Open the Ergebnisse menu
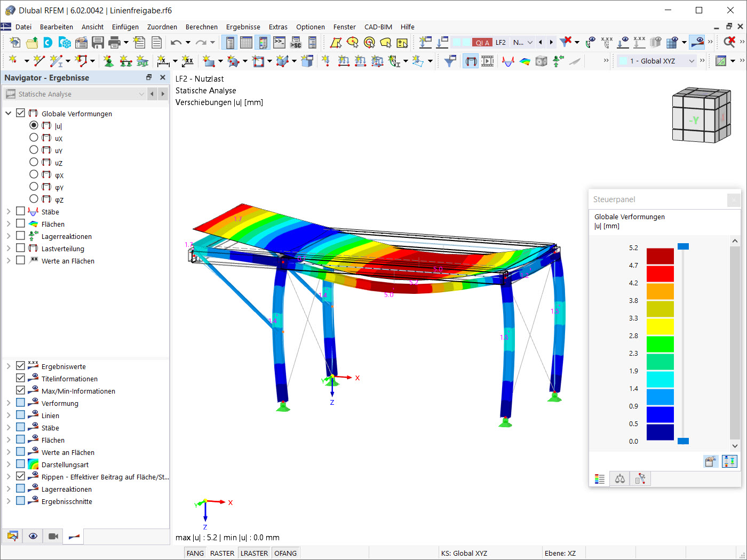Viewport: 747px width, 560px height. tap(243, 27)
